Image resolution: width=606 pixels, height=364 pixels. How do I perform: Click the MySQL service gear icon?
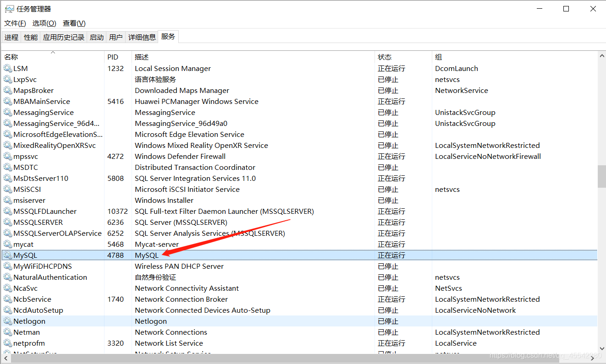coord(7,255)
